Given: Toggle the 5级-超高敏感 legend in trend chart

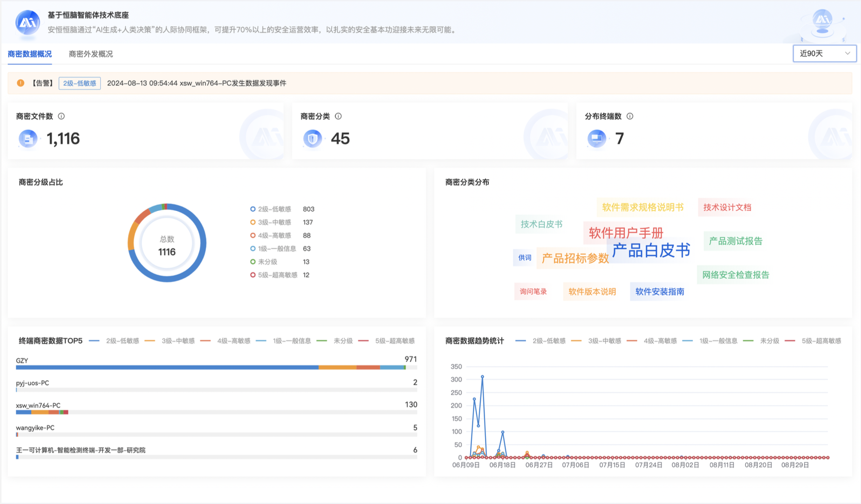Looking at the screenshot, I should (822, 341).
